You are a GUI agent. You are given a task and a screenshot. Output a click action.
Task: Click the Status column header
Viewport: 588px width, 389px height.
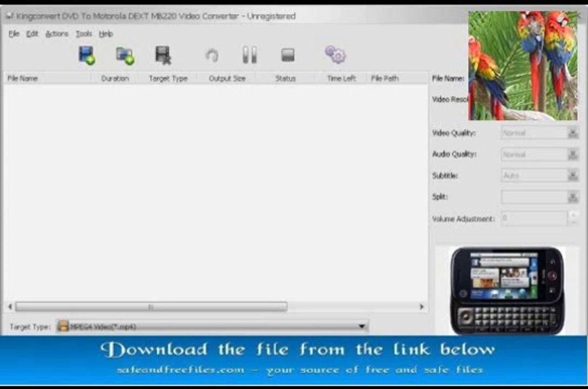(285, 78)
